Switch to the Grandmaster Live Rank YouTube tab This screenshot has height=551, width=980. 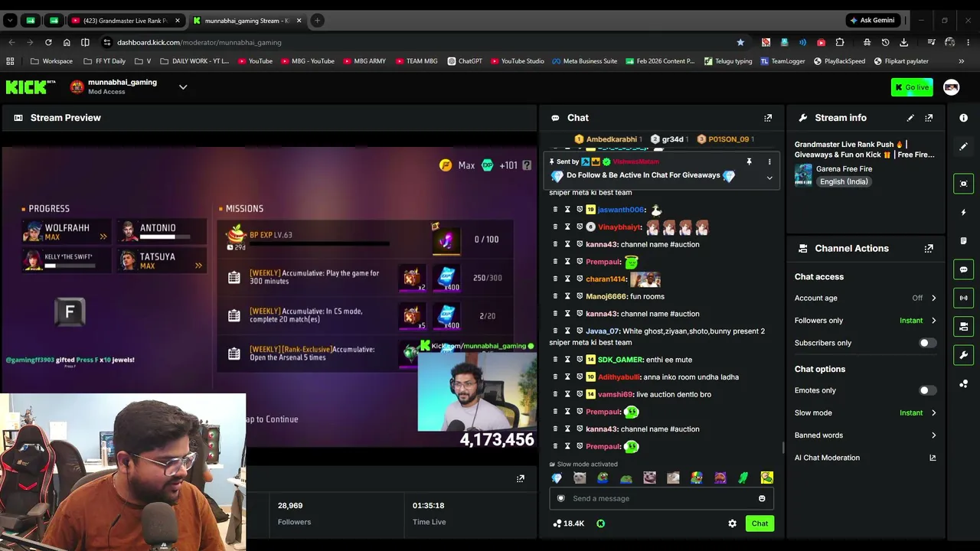(126, 21)
